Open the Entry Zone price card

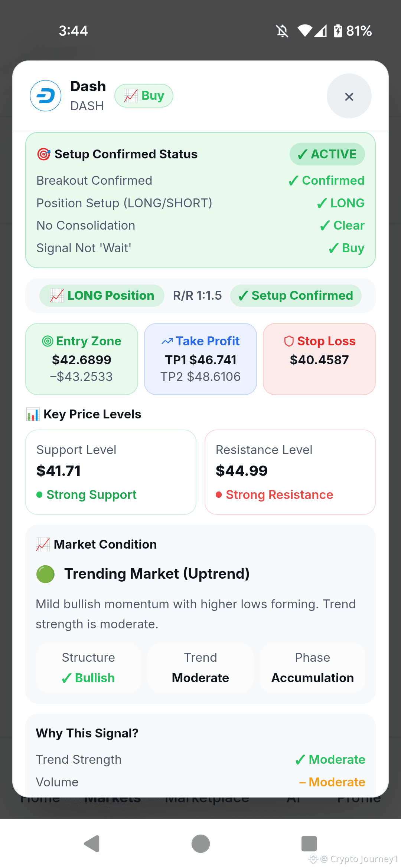click(x=82, y=359)
